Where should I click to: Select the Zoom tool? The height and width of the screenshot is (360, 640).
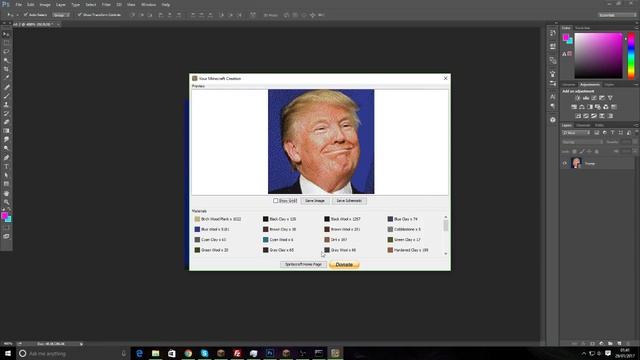click(6, 202)
